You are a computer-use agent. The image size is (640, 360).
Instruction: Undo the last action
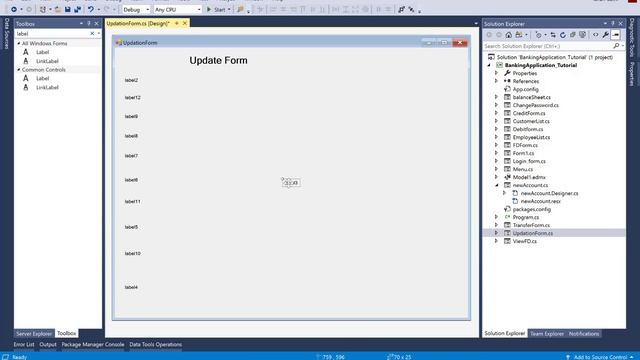91,9
